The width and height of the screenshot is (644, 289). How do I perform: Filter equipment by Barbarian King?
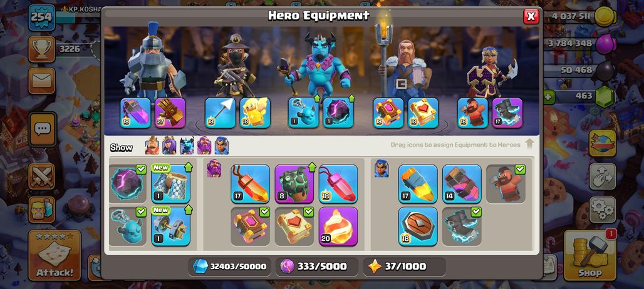click(152, 146)
